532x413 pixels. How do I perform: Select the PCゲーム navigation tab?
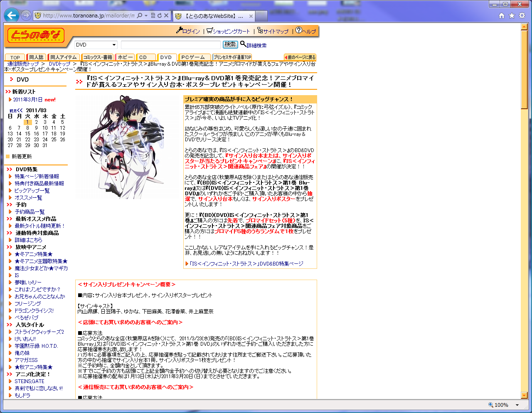[195, 57]
